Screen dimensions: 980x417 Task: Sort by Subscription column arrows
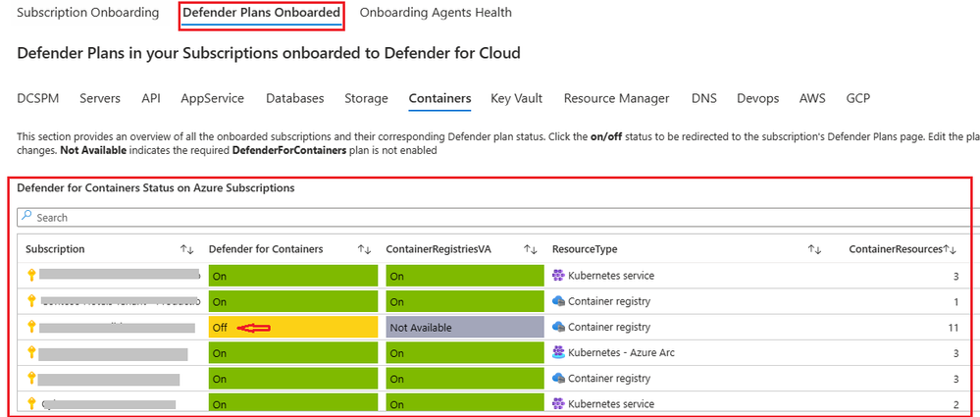[x=186, y=249]
